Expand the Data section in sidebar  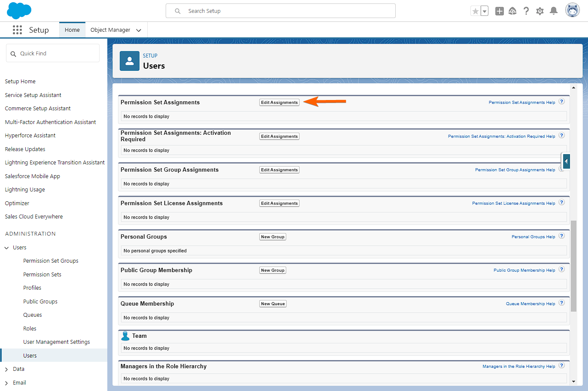click(6, 369)
